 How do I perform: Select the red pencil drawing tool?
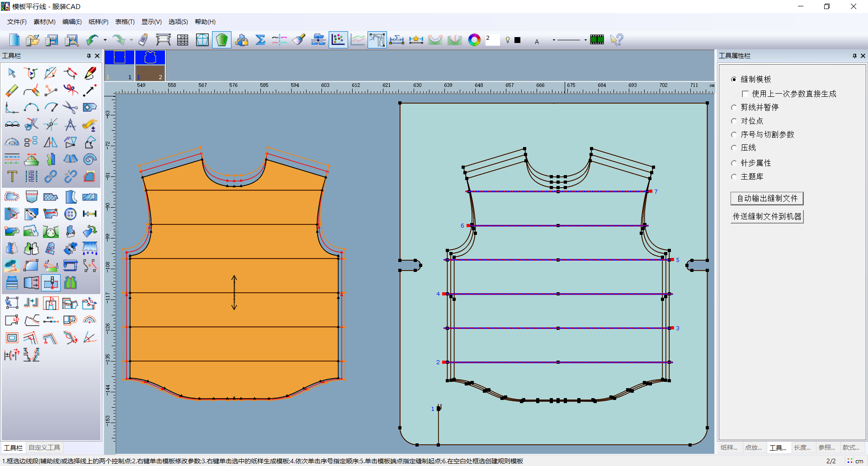click(90, 73)
